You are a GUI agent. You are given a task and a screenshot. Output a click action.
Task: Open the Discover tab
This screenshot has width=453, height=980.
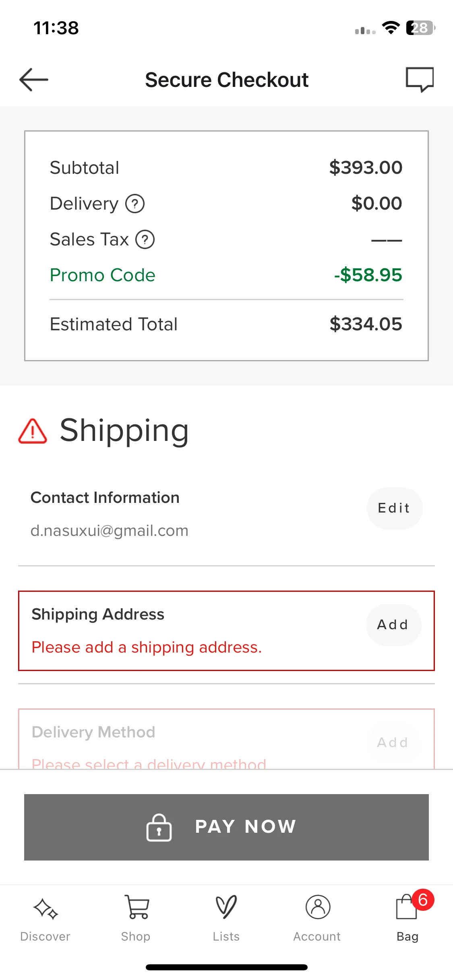point(45,918)
